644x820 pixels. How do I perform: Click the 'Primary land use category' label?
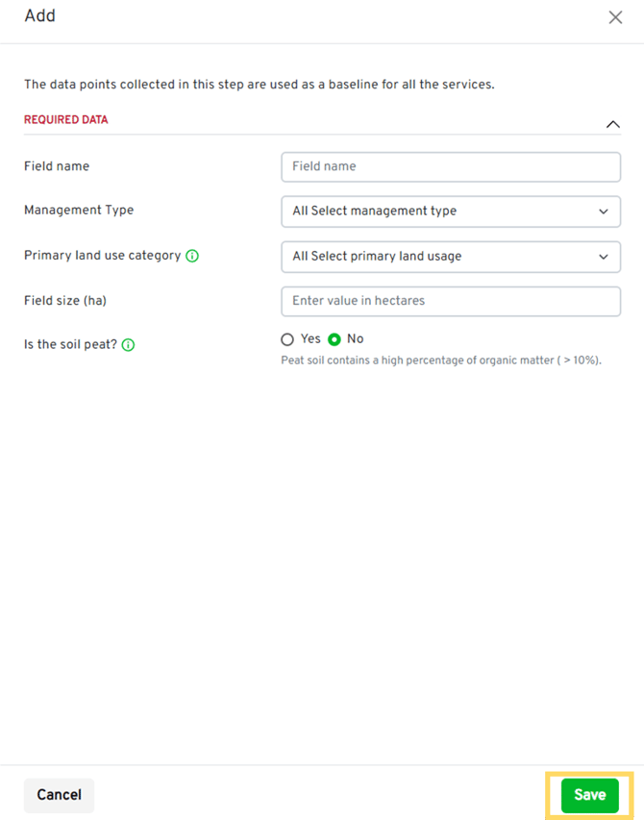(x=102, y=256)
